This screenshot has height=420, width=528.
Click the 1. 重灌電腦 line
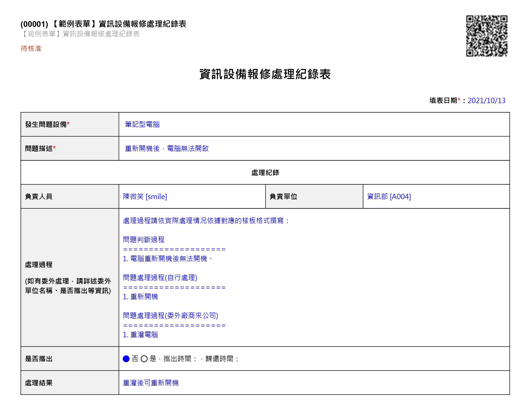pyautogui.click(x=141, y=335)
